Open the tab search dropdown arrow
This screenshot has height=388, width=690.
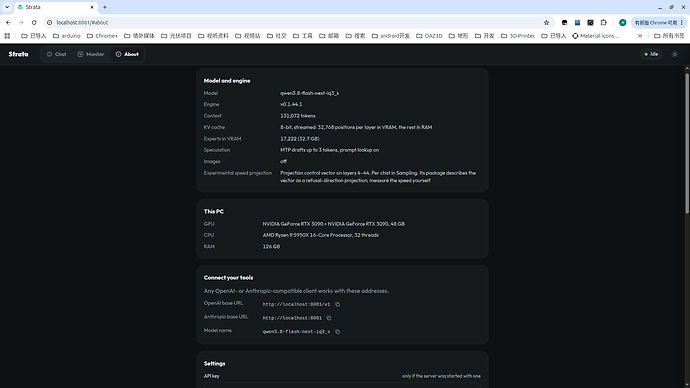point(7,7)
